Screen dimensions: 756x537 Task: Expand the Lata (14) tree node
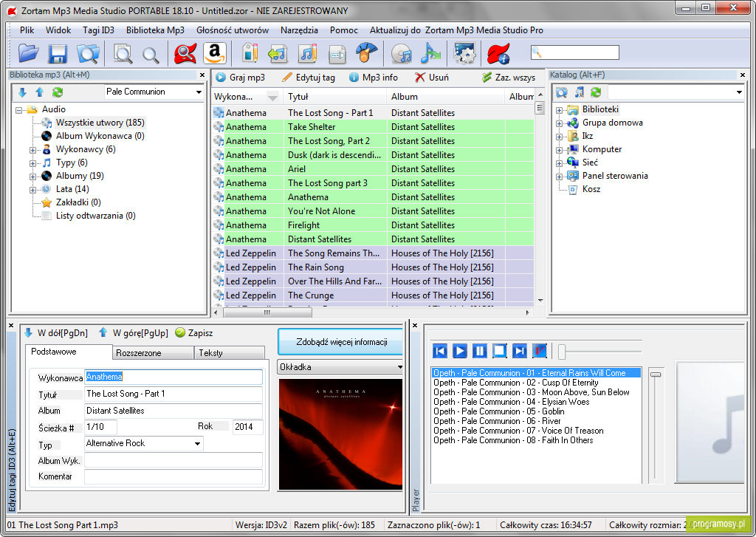pyautogui.click(x=32, y=190)
